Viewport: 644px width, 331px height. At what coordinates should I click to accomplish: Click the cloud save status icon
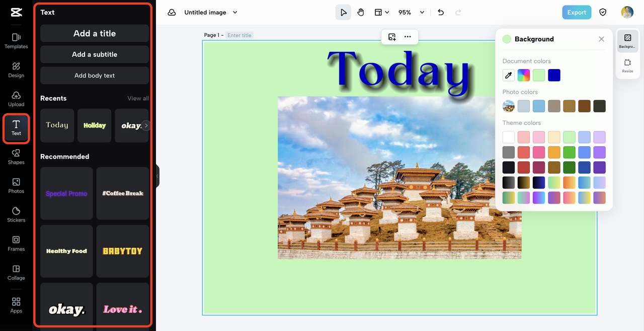coord(172,13)
